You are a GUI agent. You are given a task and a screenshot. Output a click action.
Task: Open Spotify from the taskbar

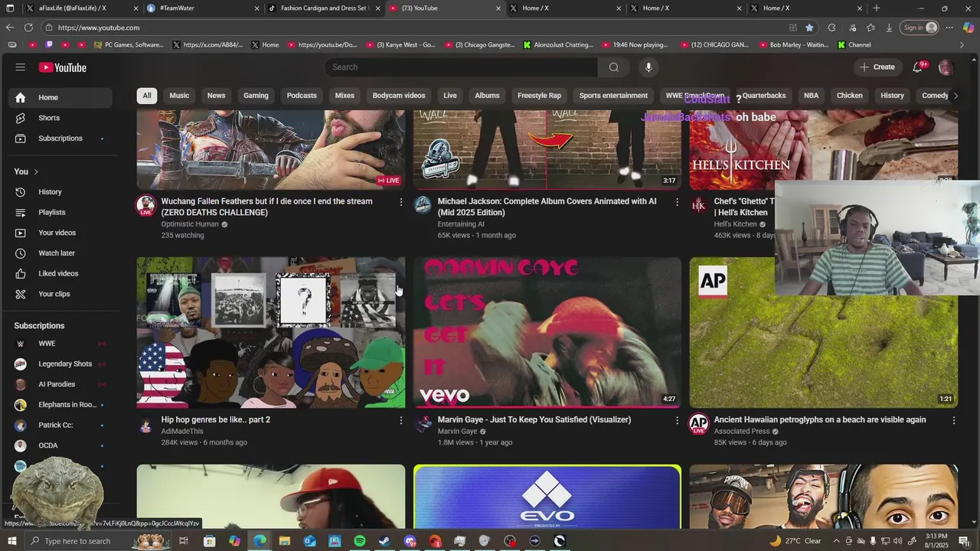tap(360, 541)
